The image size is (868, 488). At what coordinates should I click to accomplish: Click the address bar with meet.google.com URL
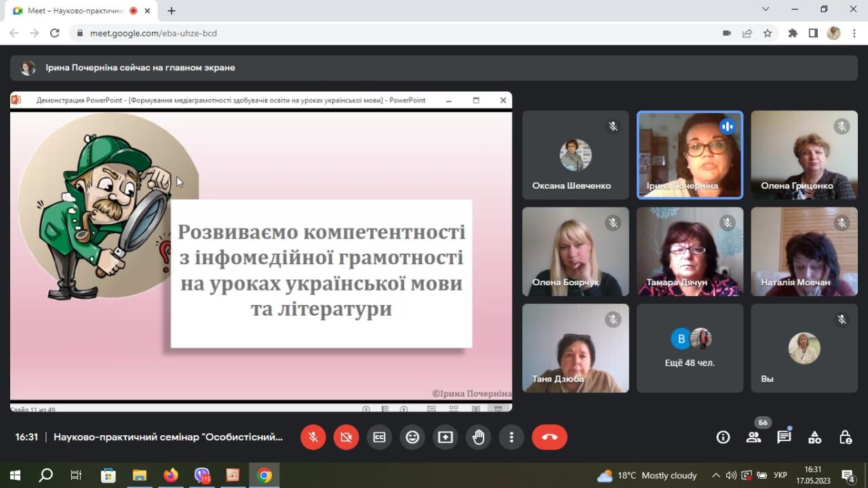point(393,33)
